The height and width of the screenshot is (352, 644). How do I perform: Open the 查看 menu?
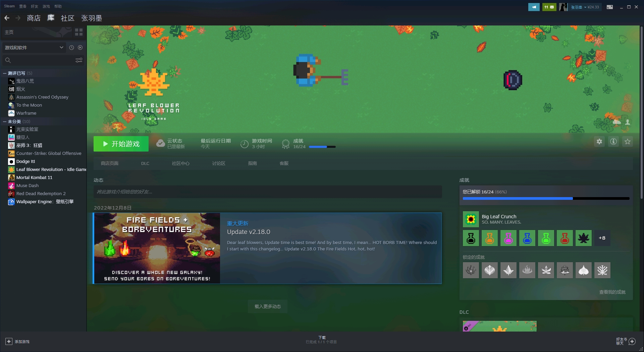(23, 6)
